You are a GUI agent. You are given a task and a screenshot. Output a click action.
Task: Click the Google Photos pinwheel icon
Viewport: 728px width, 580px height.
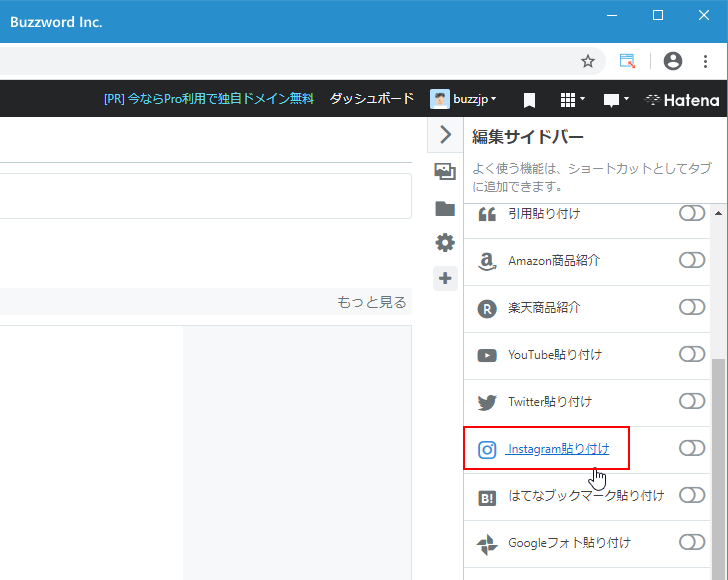click(x=487, y=544)
